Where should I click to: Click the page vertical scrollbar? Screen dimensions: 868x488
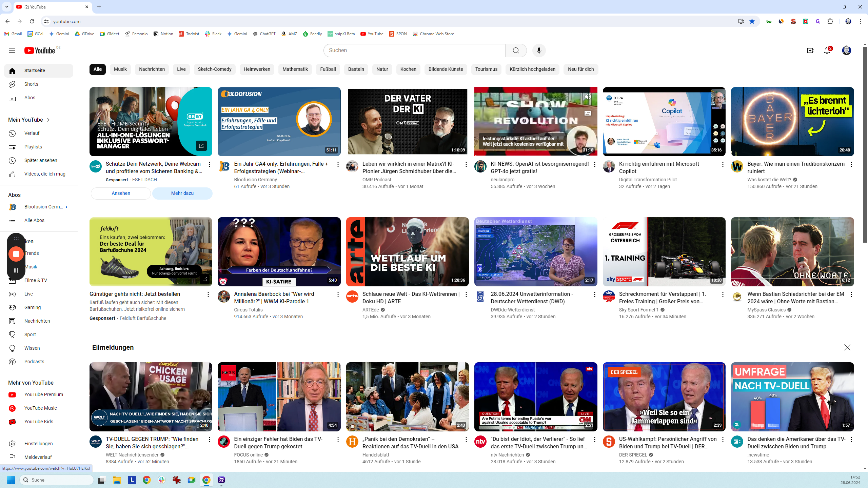pyautogui.click(x=865, y=145)
